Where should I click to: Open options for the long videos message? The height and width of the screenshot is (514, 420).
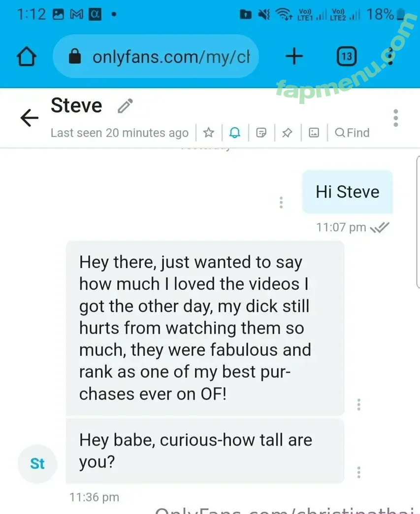pyautogui.click(x=359, y=405)
